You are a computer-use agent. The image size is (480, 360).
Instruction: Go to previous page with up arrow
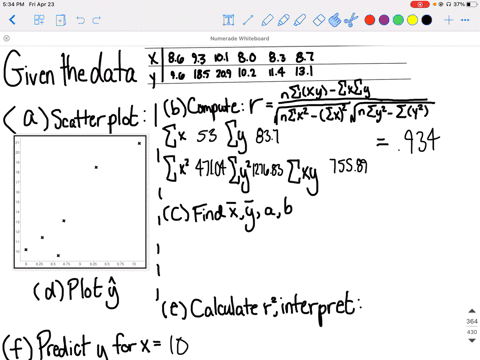pos(472,311)
